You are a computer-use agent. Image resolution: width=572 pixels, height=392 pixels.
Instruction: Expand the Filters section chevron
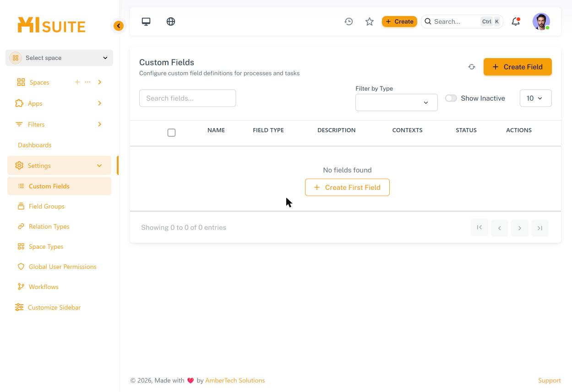[x=99, y=124]
